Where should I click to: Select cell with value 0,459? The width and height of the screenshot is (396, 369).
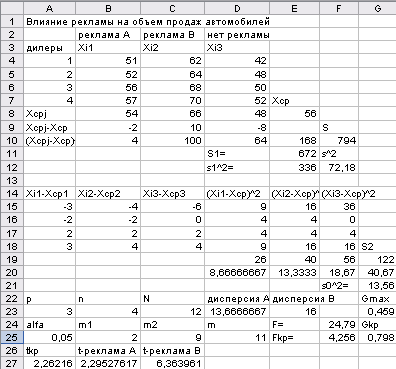pos(377,311)
